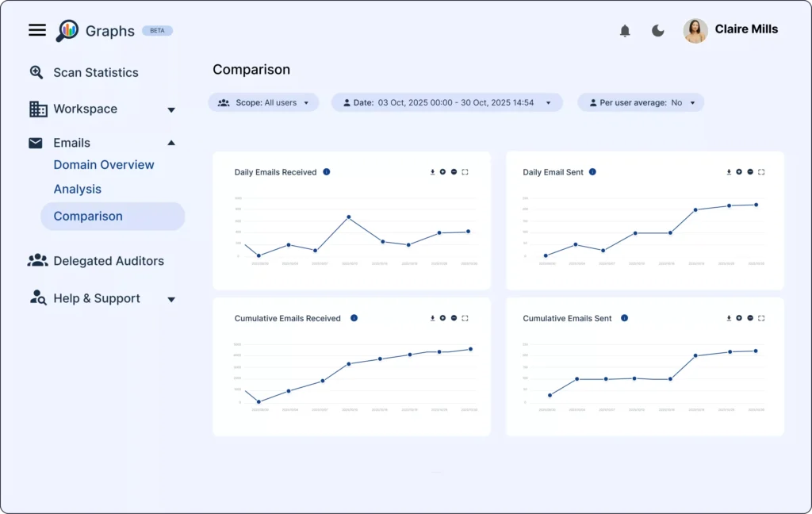Download the Daily Emails Received chart
This screenshot has width=812, height=514.
[x=433, y=171]
